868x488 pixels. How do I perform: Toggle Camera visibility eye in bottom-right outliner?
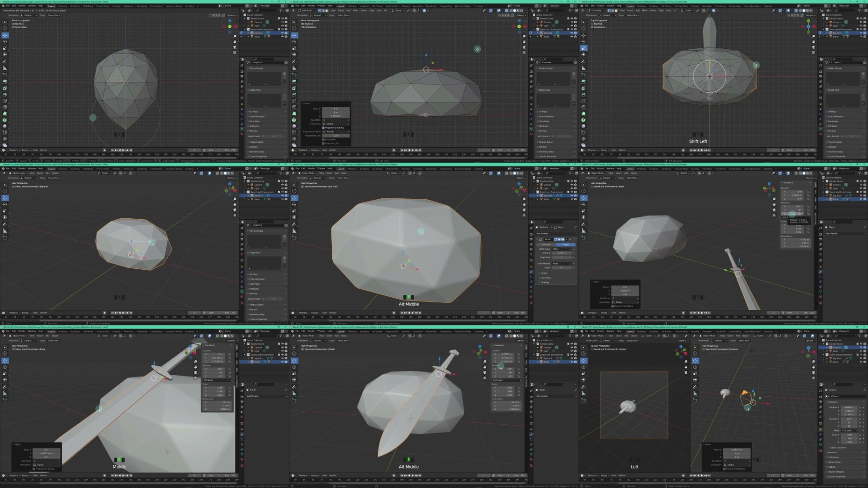coord(861,348)
